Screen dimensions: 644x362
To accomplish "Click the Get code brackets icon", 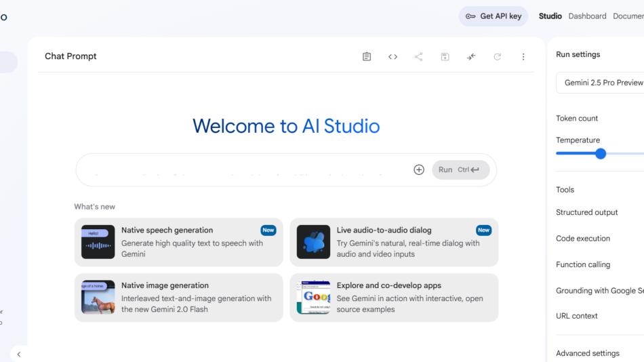I will (393, 57).
